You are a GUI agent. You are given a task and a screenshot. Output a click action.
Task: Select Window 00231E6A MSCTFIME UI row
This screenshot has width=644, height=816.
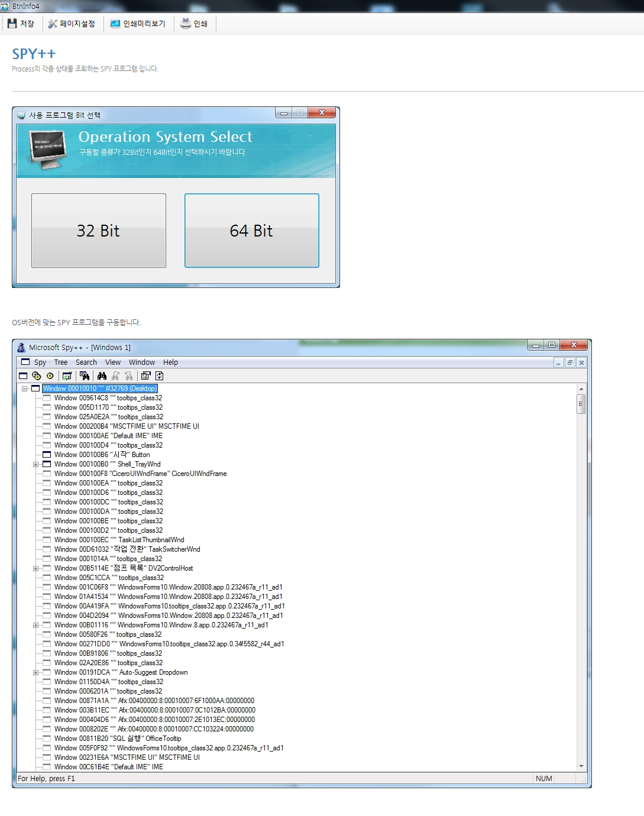tap(127, 757)
